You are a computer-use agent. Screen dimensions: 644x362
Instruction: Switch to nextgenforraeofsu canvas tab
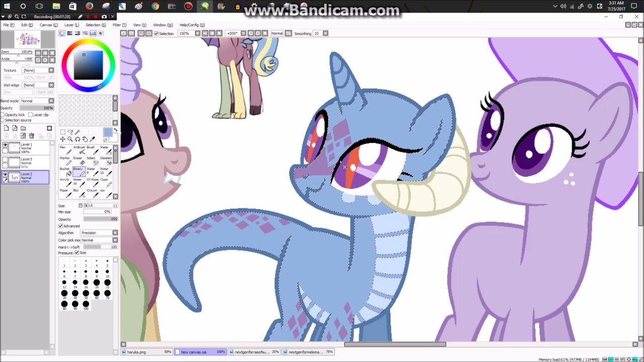tap(255, 352)
